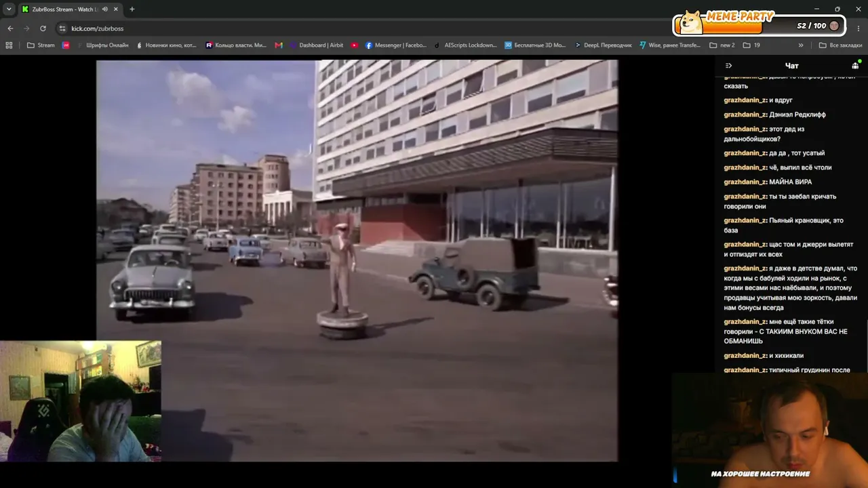Click the 52 / 100 party counter
The image size is (868, 488).
point(811,26)
